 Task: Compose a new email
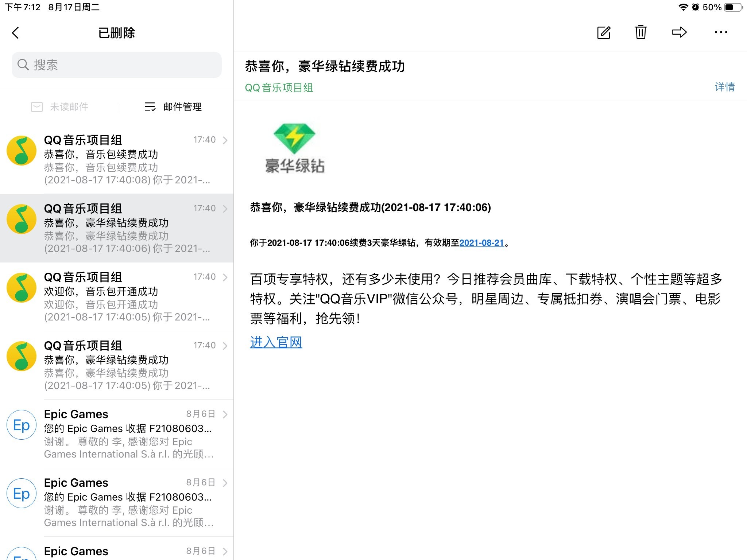point(604,32)
